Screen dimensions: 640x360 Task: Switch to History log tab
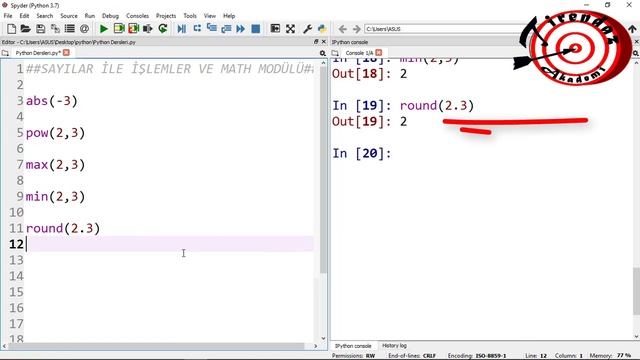click(394, 346)
